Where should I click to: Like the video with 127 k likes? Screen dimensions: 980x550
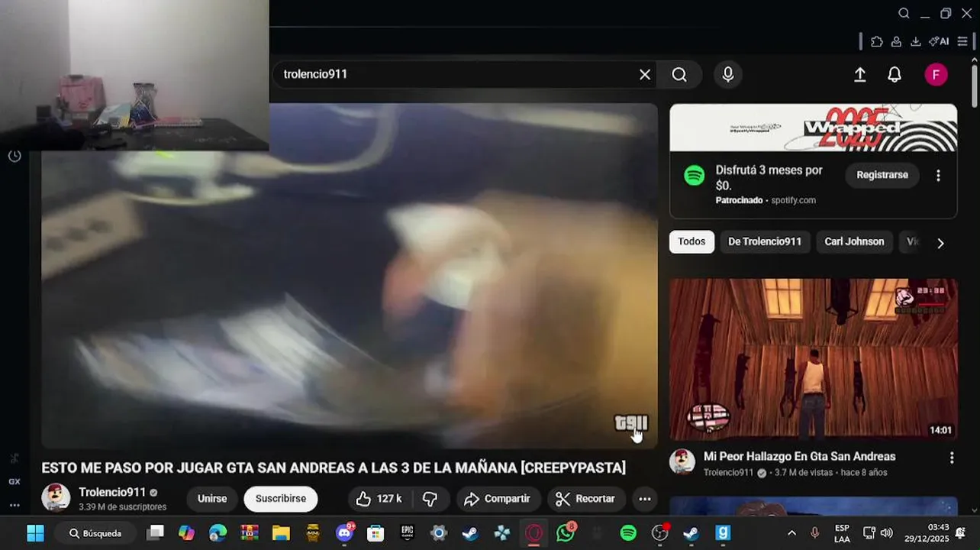[379, 499]
